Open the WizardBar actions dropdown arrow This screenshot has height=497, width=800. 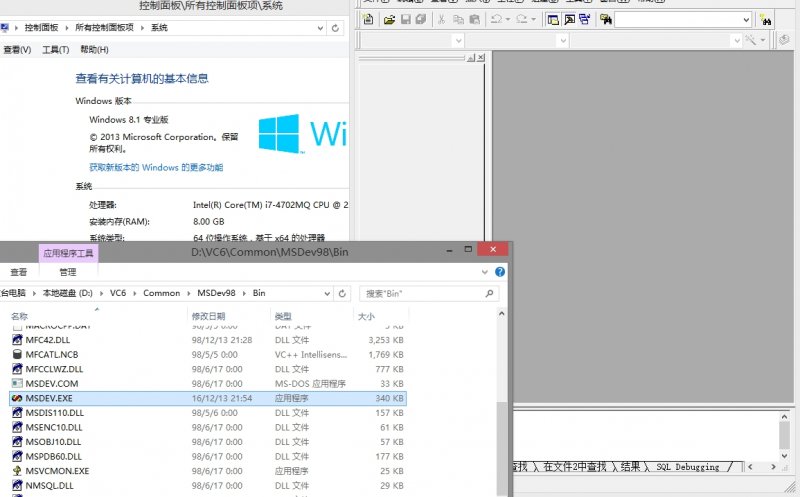click(763, 40)
